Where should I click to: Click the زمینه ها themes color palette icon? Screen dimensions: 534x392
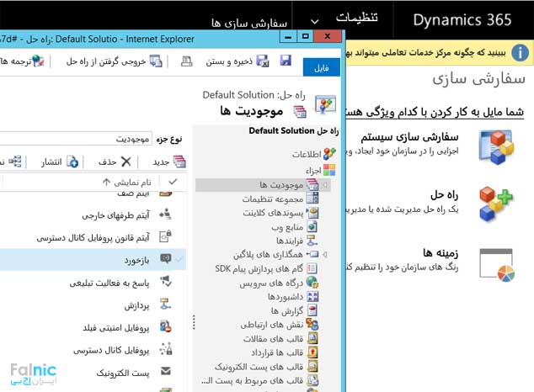tap(494, 265)
